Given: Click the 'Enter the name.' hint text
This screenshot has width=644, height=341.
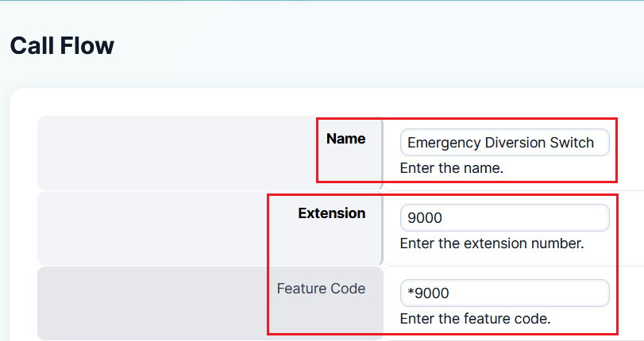Looking at the screenshot, I should coord(451,168).
